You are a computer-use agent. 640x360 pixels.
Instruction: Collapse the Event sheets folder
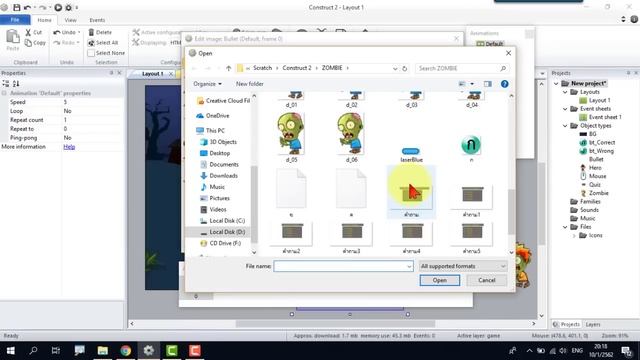click(565, 109)
